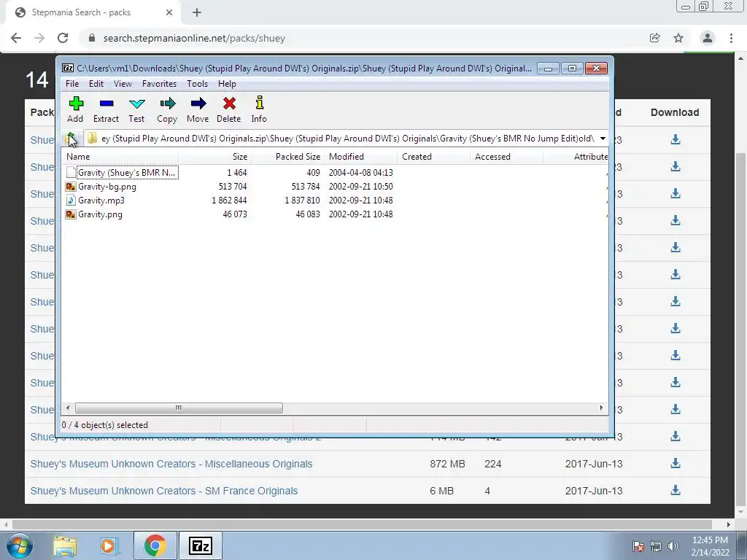The width and height of the screenshot is (747, 560).
Task: Click the network tray icon
Action: coord(656,546)
